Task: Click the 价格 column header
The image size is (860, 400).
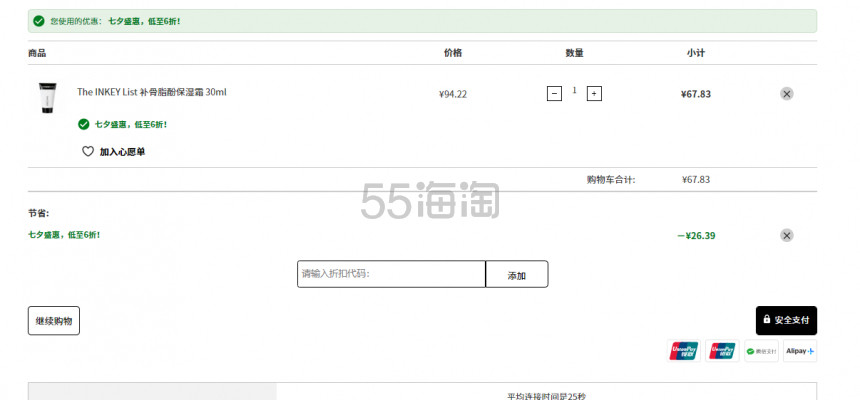Action: pos(453,53)
